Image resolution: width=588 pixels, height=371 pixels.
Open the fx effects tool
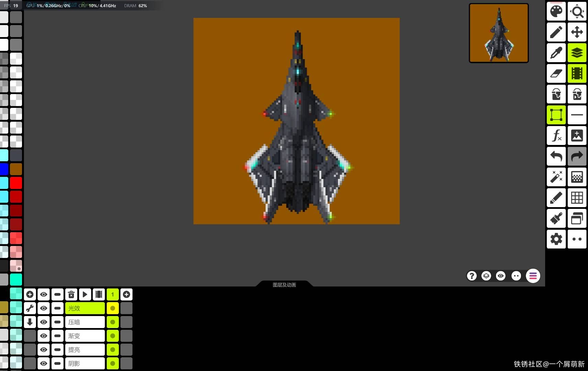click(x=556, y=136)
